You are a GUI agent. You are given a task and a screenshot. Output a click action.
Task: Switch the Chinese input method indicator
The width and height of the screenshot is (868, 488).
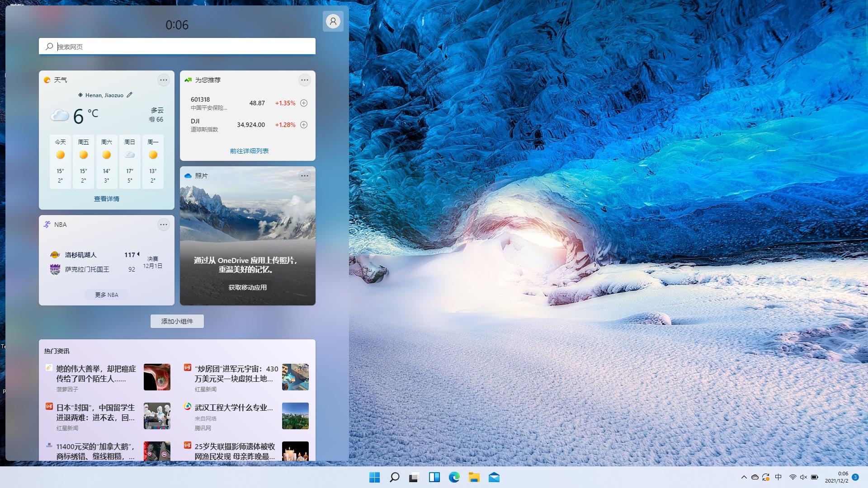click(x=778, y=477)
